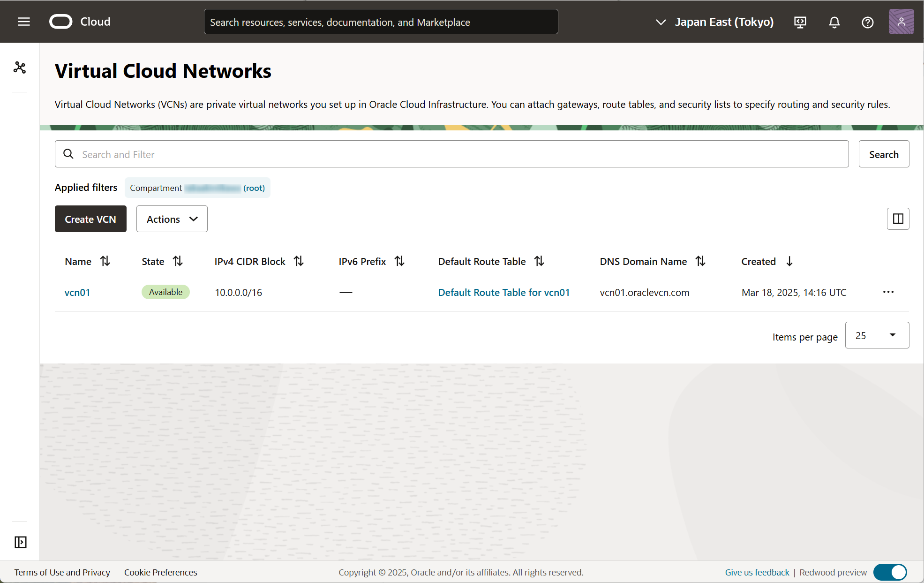Click Give us feedback link
924x583 pixels.
click(757, 572)
